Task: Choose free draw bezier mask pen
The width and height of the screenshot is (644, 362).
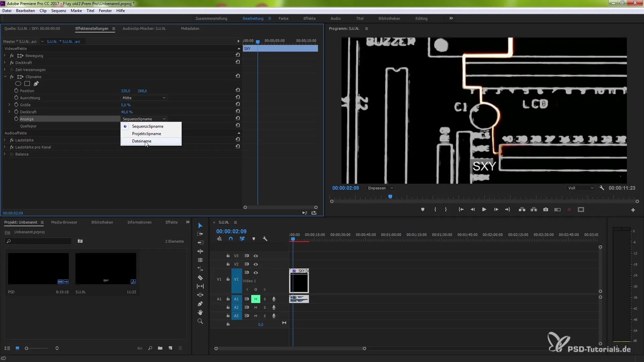Action: pos(36,83)
